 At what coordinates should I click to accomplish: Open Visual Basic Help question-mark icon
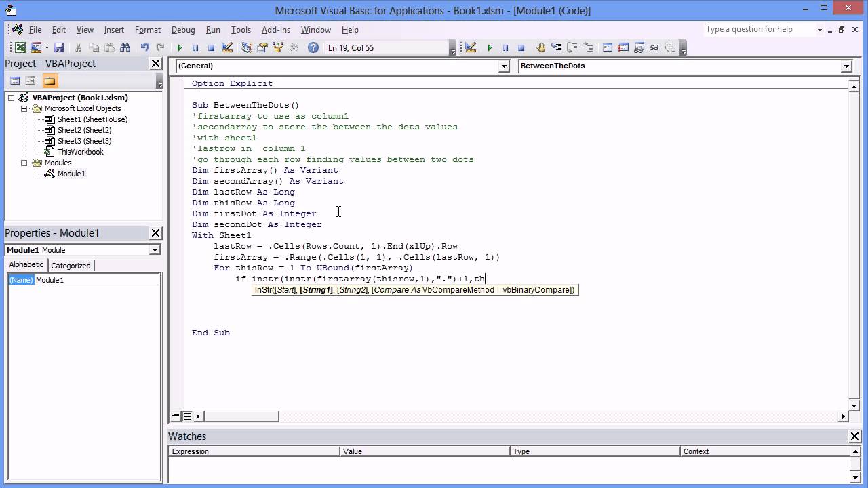tap(313, 47)
